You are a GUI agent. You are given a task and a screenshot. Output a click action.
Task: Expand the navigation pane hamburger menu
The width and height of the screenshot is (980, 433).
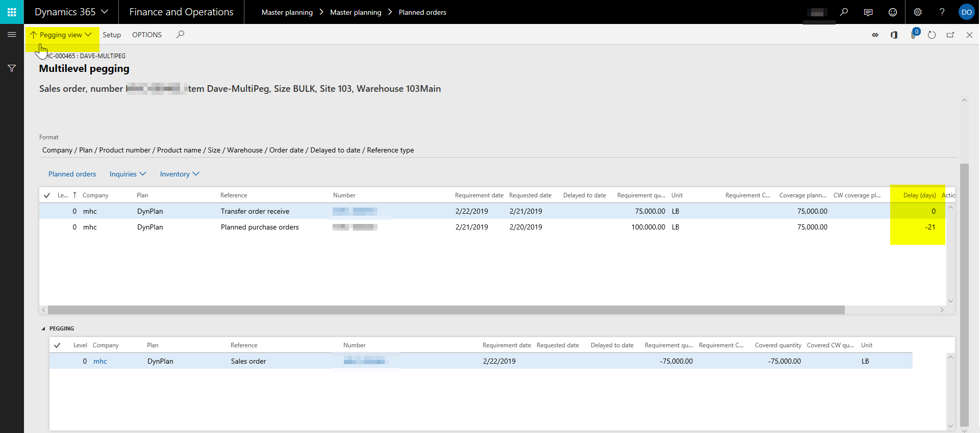12,35
